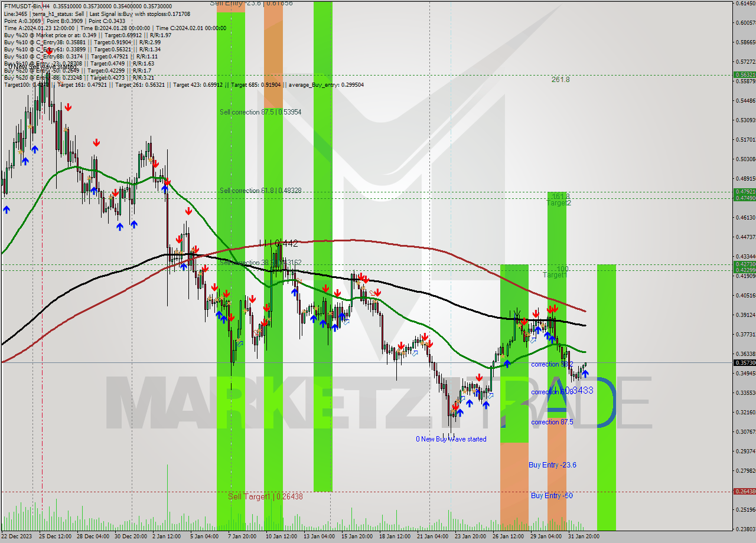The height and width of the screenshot is (543, 756).
Task: Click the '10 Jan 12:00' time axis label
Action: click(x=282, y=537)
